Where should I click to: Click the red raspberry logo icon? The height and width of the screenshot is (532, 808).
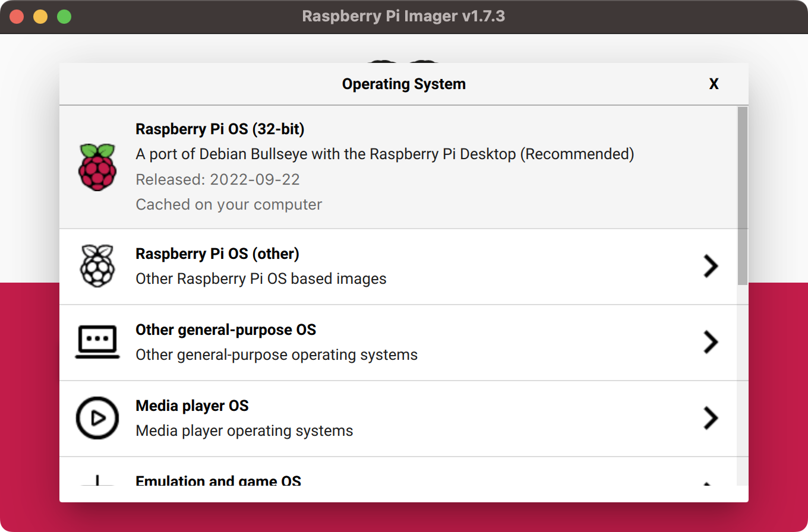[97, 167]
